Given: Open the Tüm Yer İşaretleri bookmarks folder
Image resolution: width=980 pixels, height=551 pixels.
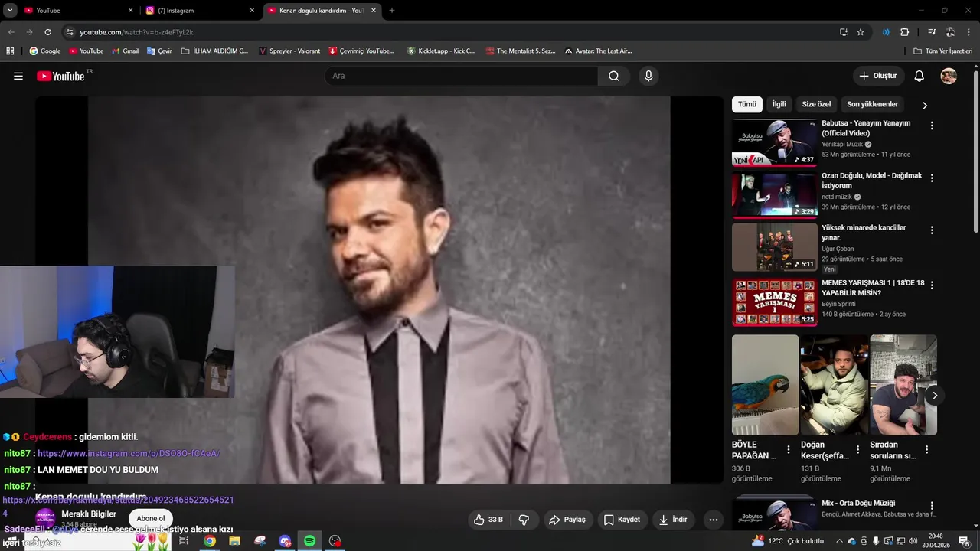Looking at the screenshot, I should pyautogui.click(x=943, y=51).
